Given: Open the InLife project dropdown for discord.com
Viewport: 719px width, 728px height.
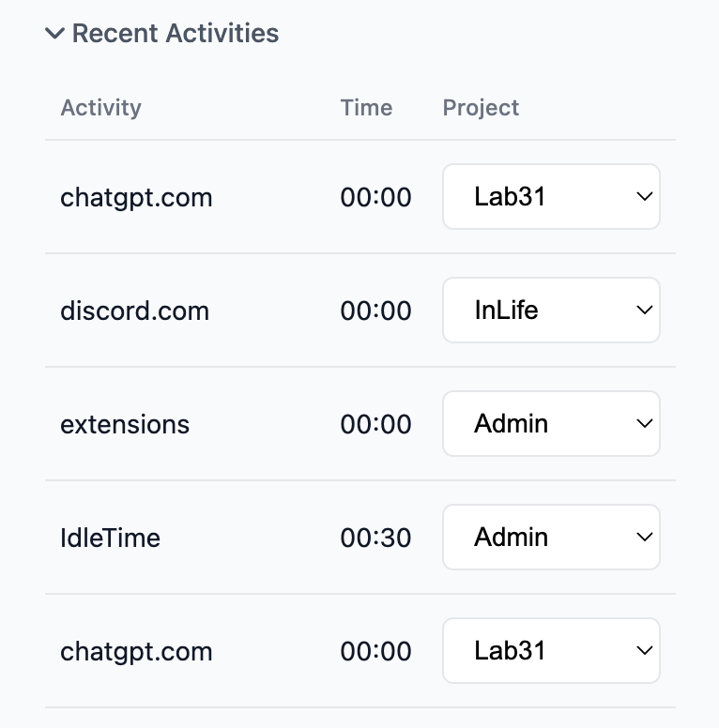Looking at the screenshot, I should point(551,311).
